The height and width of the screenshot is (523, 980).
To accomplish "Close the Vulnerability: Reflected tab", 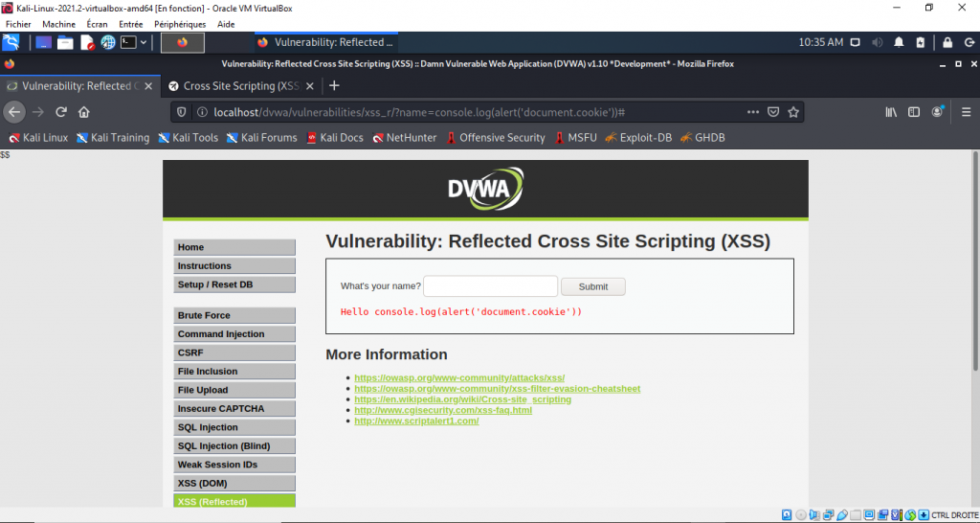I will point(148,85).
